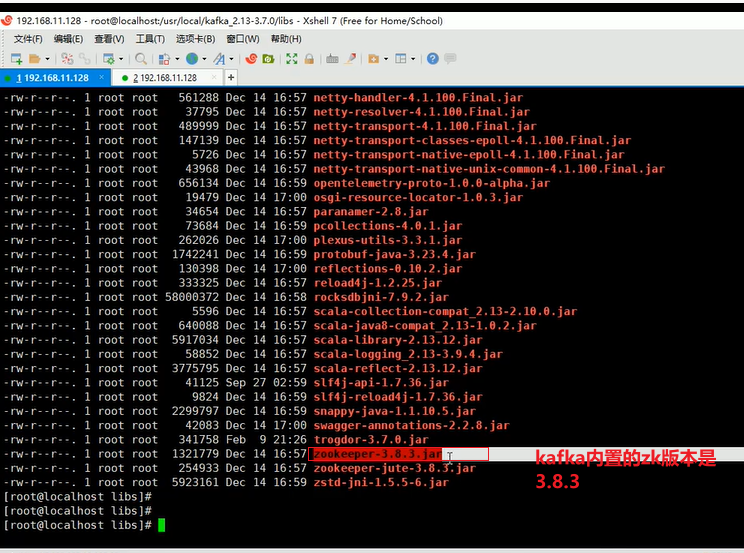Expand the Open Session dropdown arrow
Image resolution: width=744 pixels, height=553 pixels.
pyautogui.click(x=47, y=59)
